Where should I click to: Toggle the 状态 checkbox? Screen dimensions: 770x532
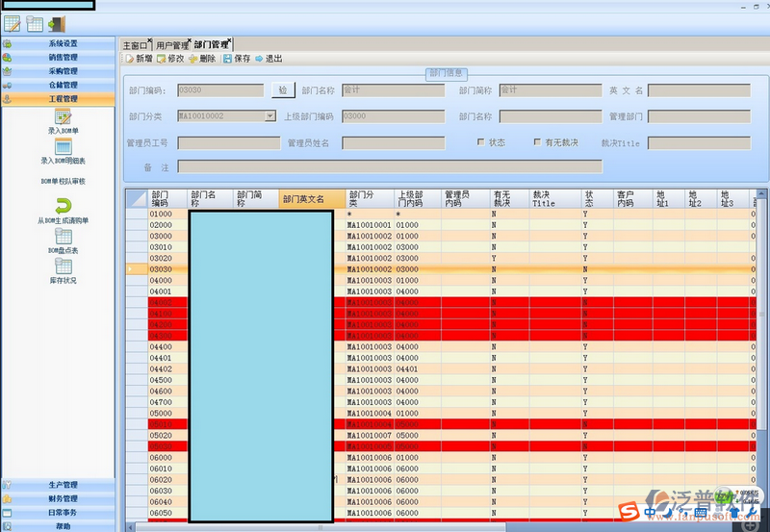[x=481, y=142]
